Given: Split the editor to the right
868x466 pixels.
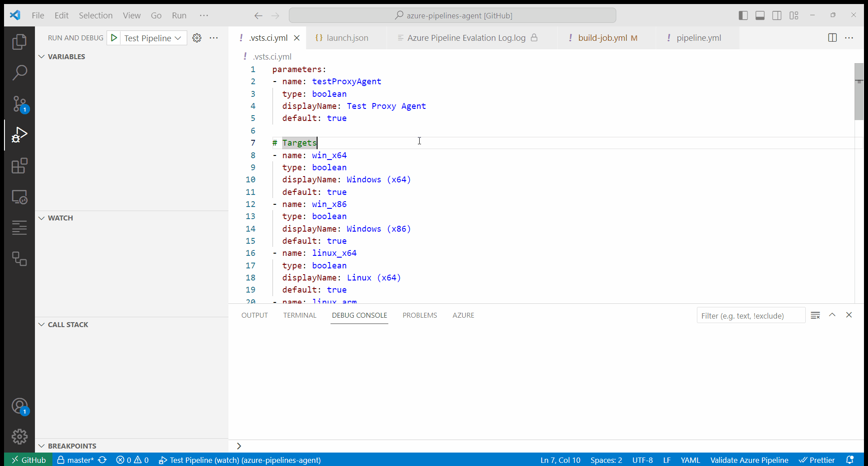Looking at the screenshot, I should click(833, 38).
